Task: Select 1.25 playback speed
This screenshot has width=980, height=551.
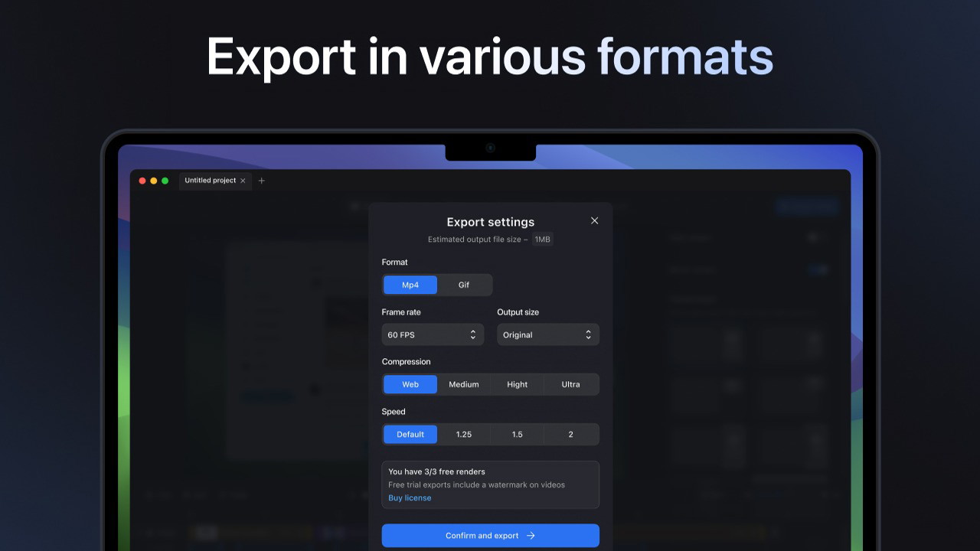Action: pyautogui.click(x=464, y=434)
